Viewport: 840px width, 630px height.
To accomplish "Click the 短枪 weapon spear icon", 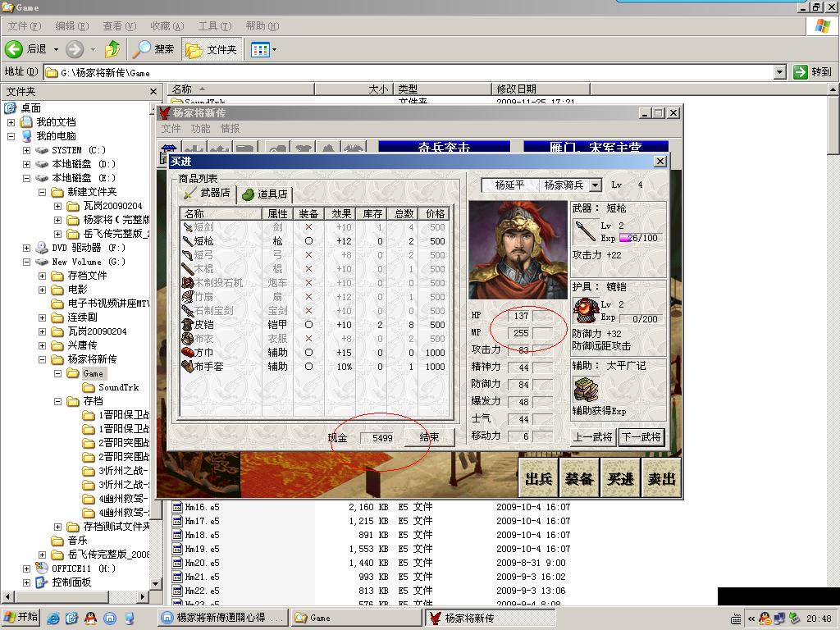I will click(x=585, y=231).
